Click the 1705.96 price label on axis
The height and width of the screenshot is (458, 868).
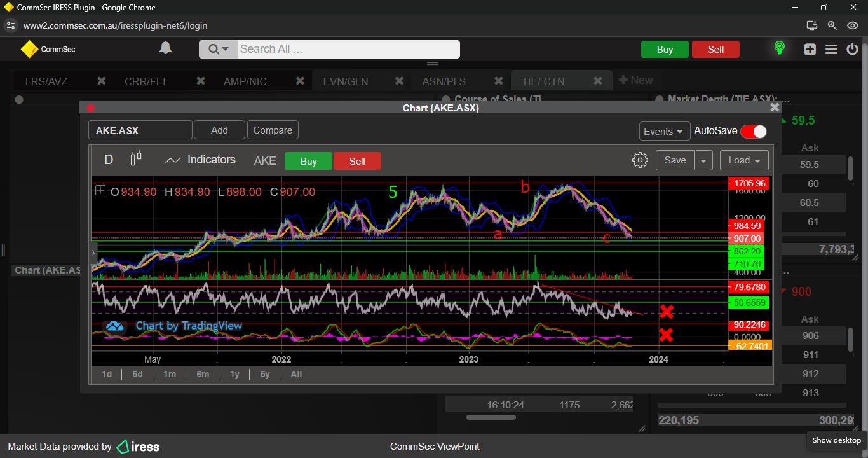coord(748,183)
